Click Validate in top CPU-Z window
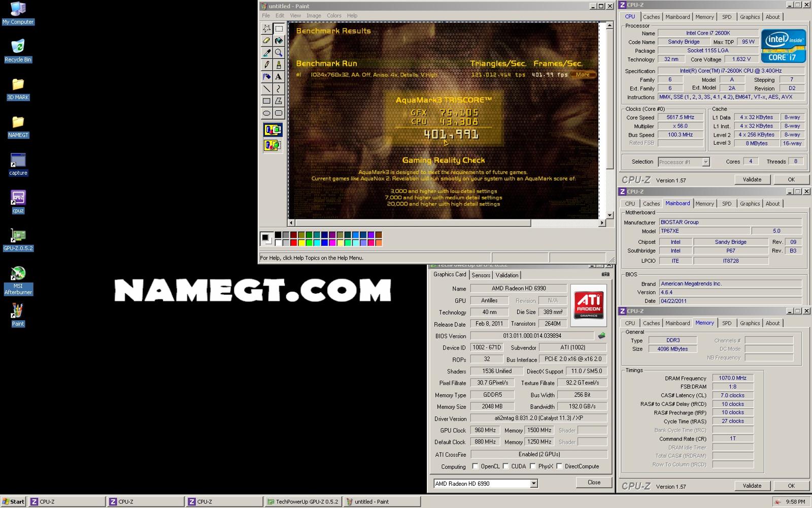Viewport: 812px width, 508px height. (x=752, y=179)
